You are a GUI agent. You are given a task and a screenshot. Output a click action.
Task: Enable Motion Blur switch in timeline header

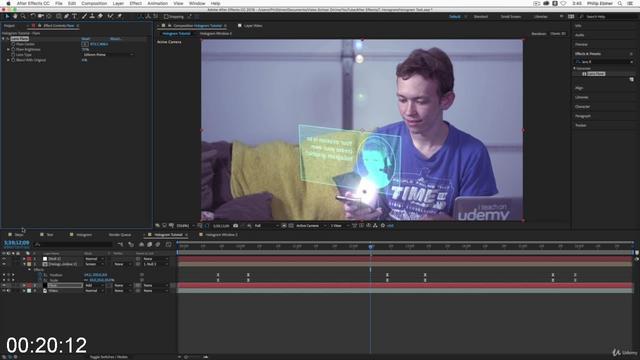pos(158,244)
